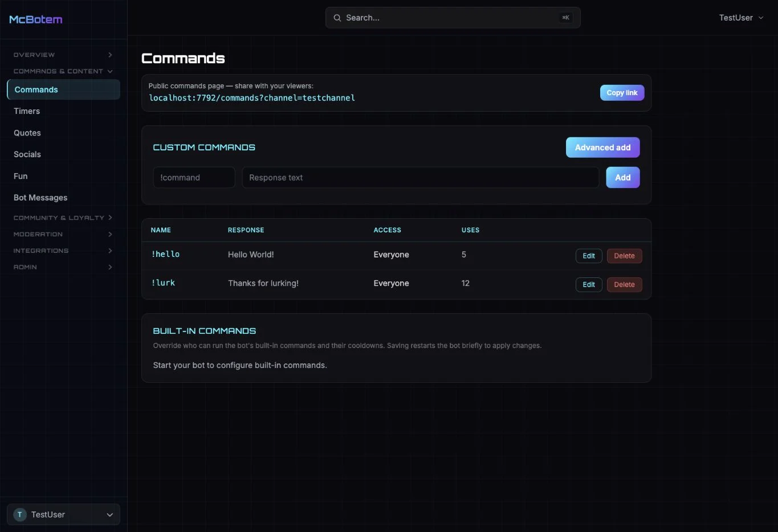Screen dimensions: 778x532
Task: Click the 'Thanks for lurking!' response text
Action: click(263, 283)
